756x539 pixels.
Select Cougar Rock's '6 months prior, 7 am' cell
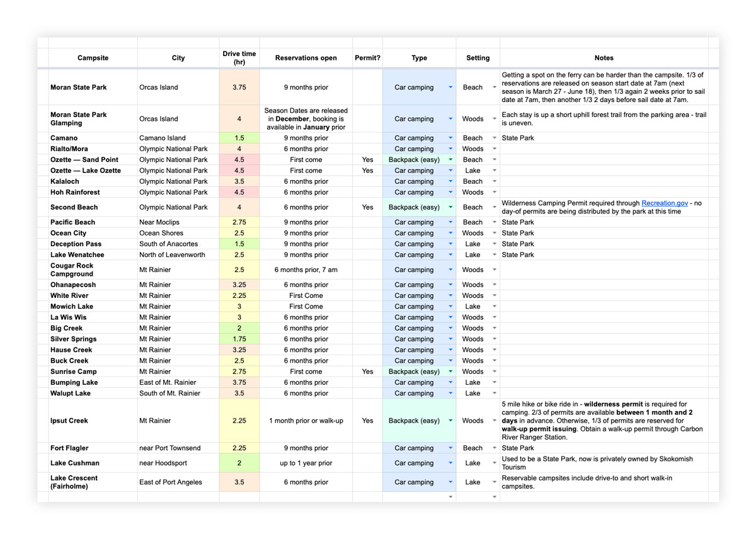306,269
